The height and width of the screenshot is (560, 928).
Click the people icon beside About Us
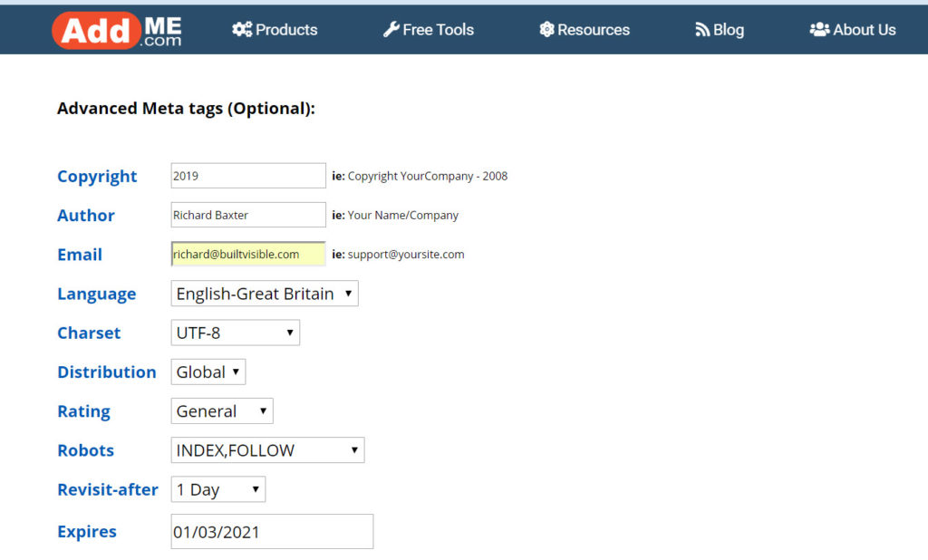pos(818,29)
